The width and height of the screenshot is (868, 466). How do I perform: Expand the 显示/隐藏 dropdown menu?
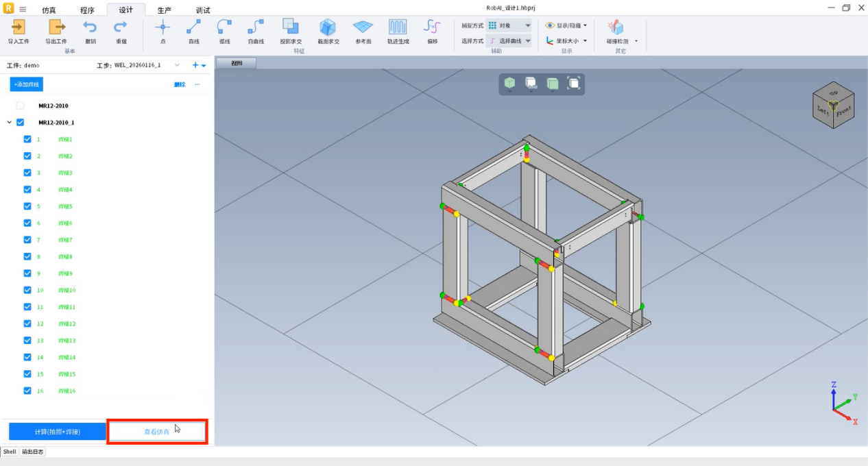click(567, 25)
